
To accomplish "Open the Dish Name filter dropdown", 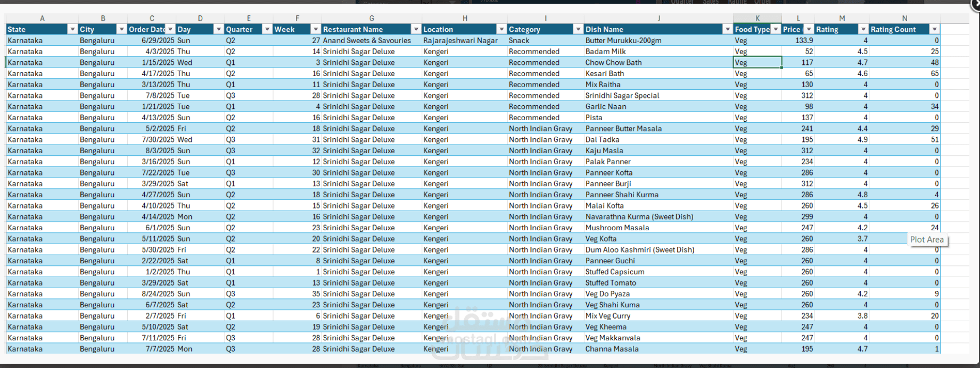I will pyautogui.click(x=727, y=29).
